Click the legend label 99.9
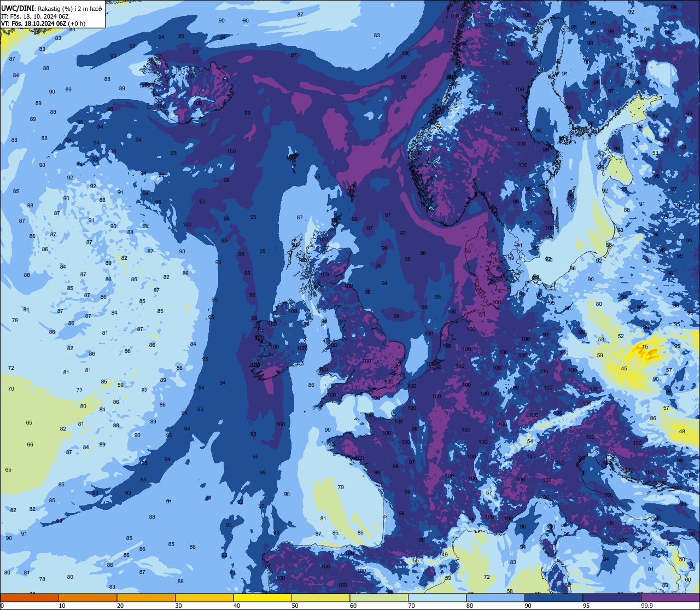700x610 pixels. (x=647, y=606)
